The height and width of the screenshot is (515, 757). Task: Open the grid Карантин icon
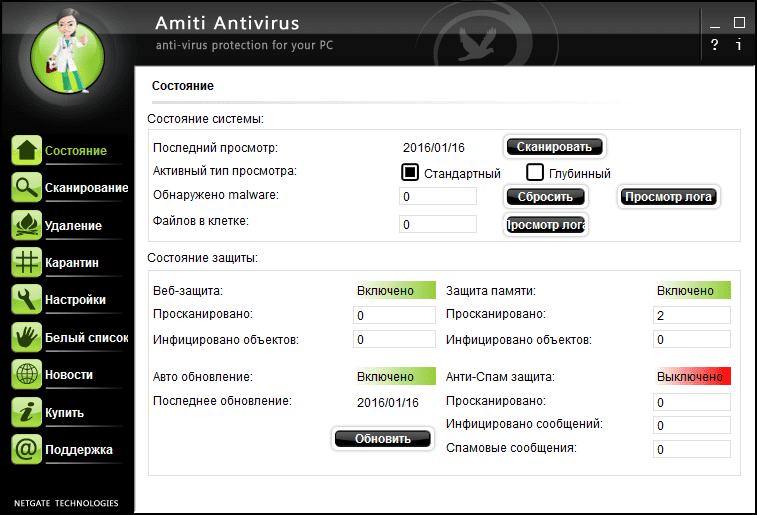point(26,262)
